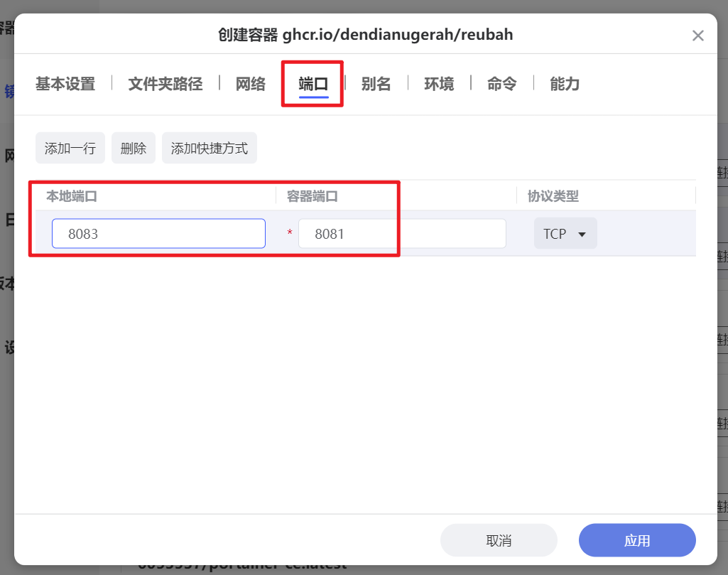Screen dimensions: 728x575
Task: Cancel the dialog via 取消
Action: 498,540
